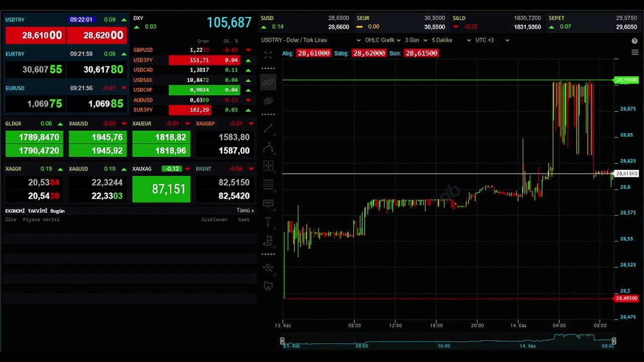This screenshot has height=362, width=644.
Task: Open the chart hamburger menu
Action: 634,52
